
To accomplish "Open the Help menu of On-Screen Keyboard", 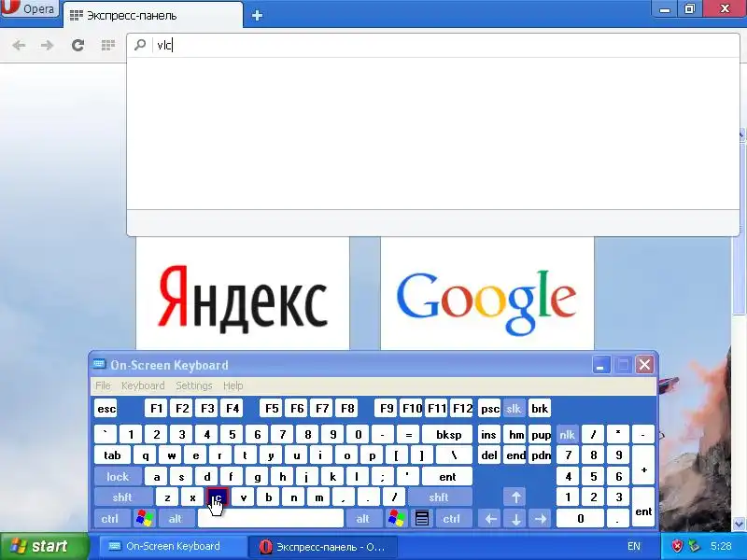I will point(233,385).
